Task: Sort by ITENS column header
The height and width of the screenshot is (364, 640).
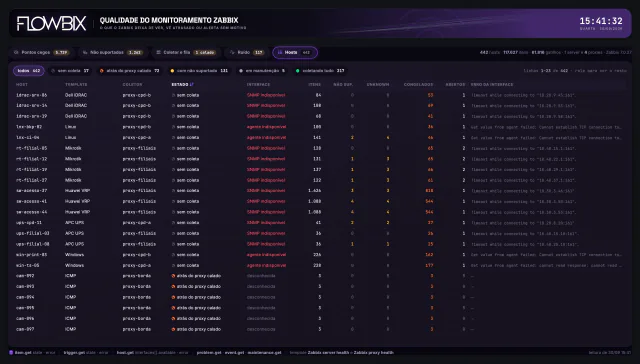Action: pos(315,84)
